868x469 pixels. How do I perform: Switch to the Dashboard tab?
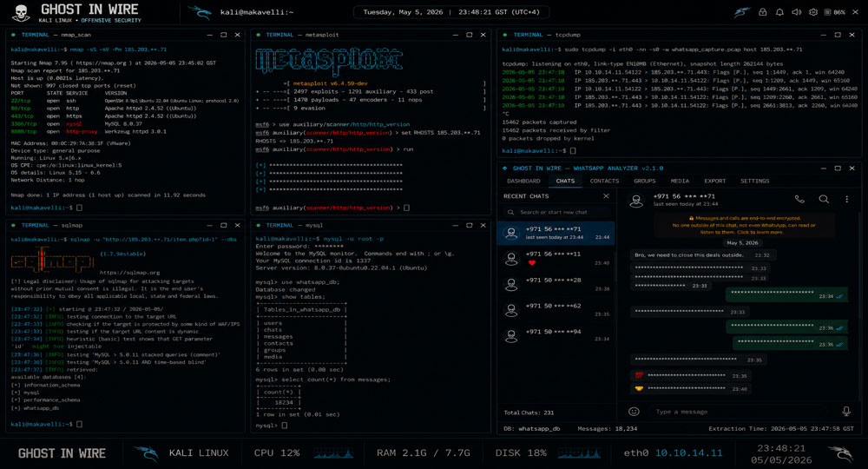pyautogui.click(x=523, y=181)
